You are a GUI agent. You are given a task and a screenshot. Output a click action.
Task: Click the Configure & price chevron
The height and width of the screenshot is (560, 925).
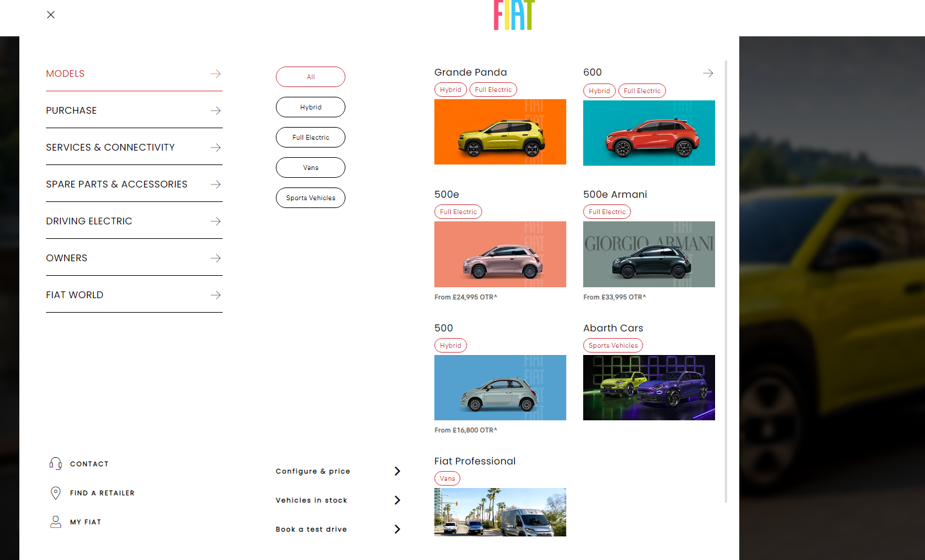397,471
